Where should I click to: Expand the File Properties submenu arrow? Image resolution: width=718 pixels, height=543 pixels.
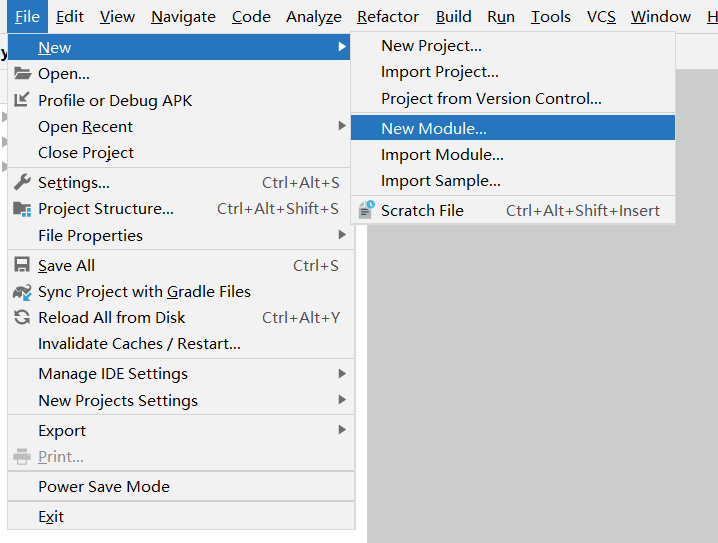coord(342,235)
